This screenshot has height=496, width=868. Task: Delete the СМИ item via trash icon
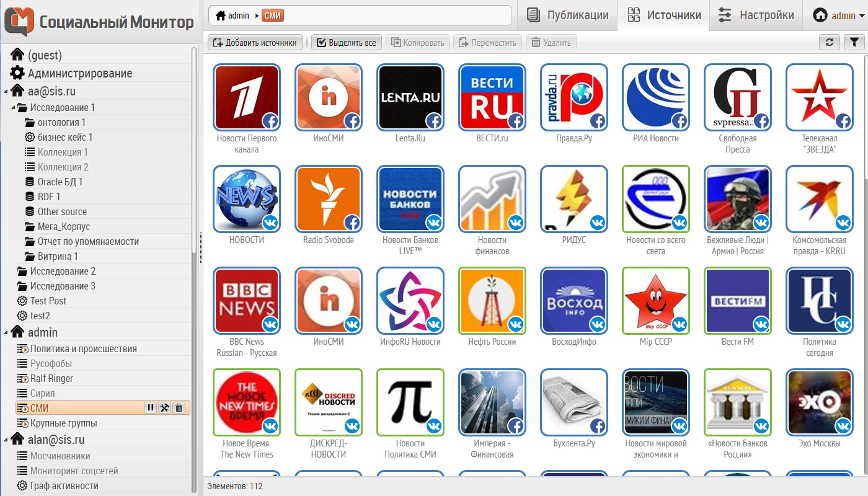(179, 407)
